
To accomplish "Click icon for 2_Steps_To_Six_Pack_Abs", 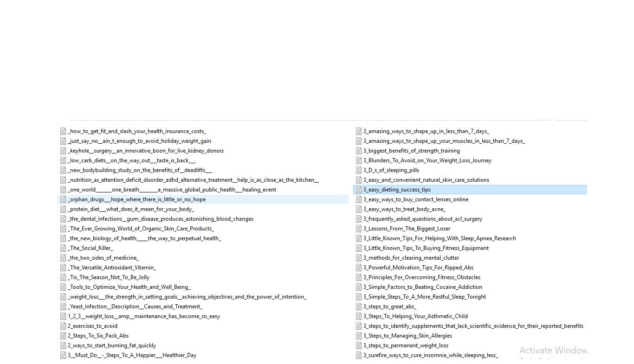I will (63, 336).
